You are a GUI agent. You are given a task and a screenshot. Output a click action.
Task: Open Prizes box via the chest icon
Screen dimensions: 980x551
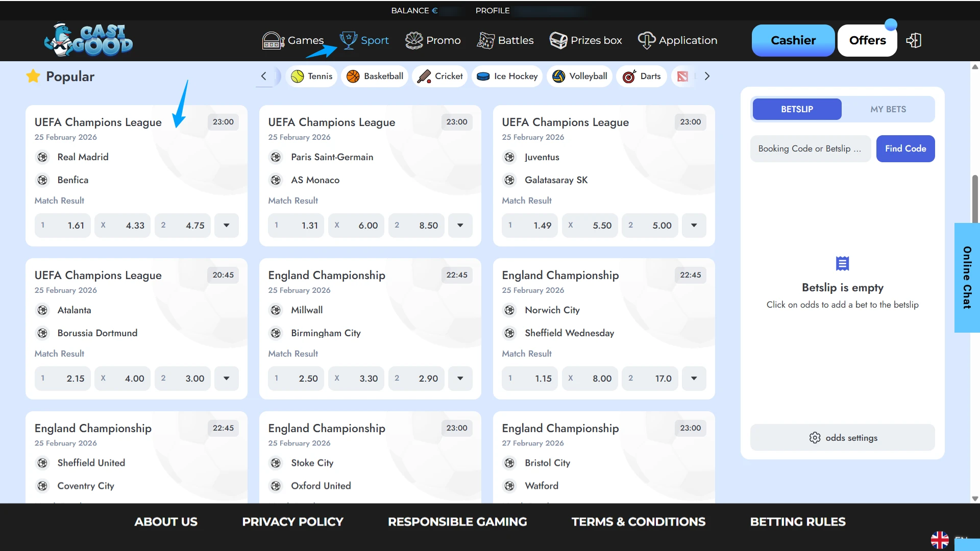[x=557, y=40]
